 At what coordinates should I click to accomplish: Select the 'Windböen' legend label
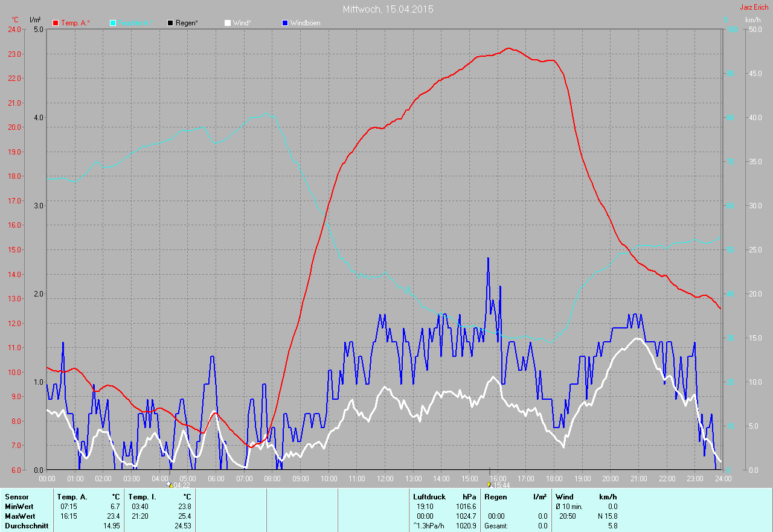306,23
